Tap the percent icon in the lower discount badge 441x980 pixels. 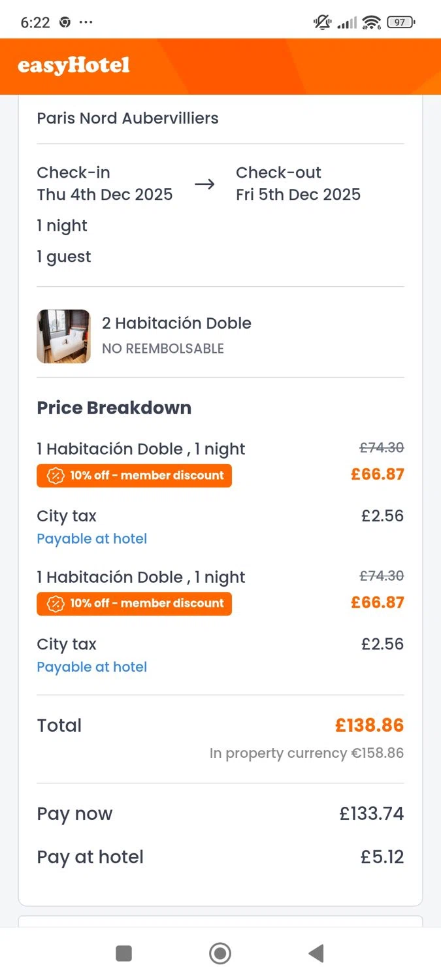(x=55, y=603)
